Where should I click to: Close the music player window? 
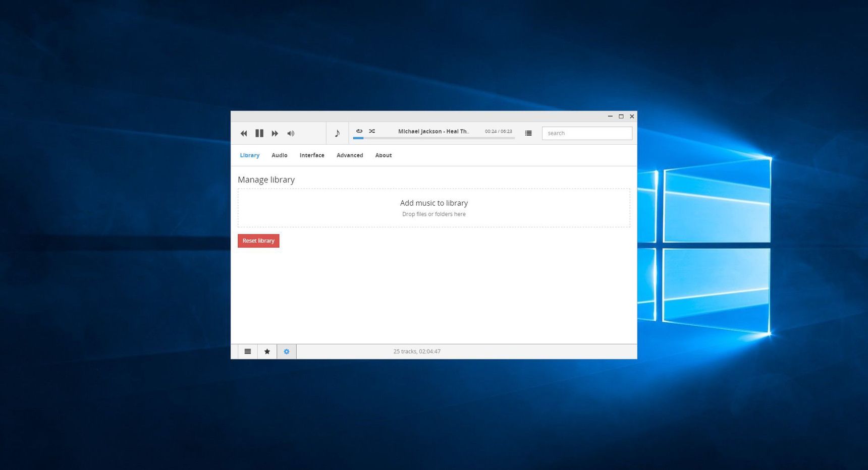click(x=632, y=116)
